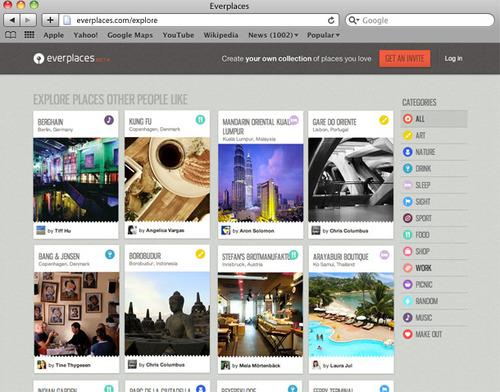
Task: Open the browser bookmarks book icon
Action: [11, 35]
